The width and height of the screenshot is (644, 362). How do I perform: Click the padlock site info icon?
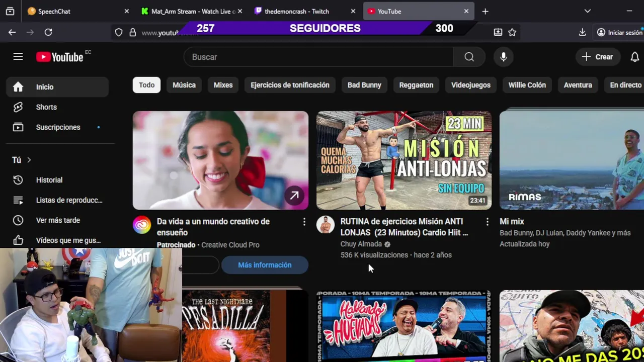pyautogui.click(x=133, y=32)
